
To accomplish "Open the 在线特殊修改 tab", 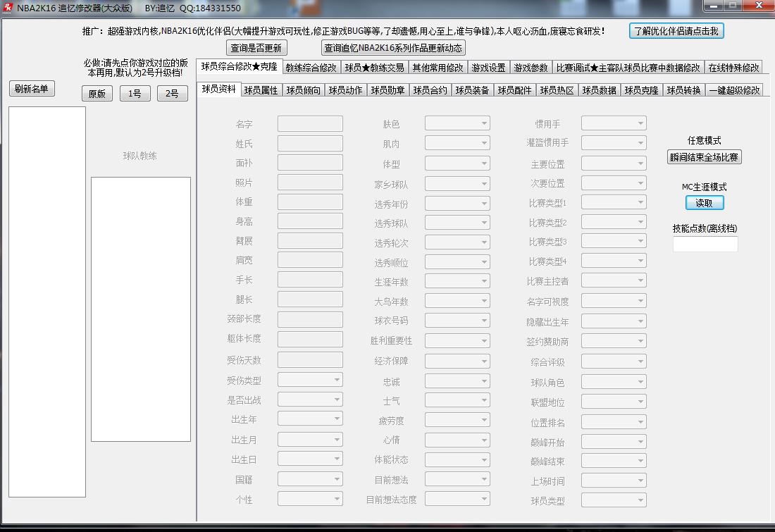I will (x=734, y=67).
